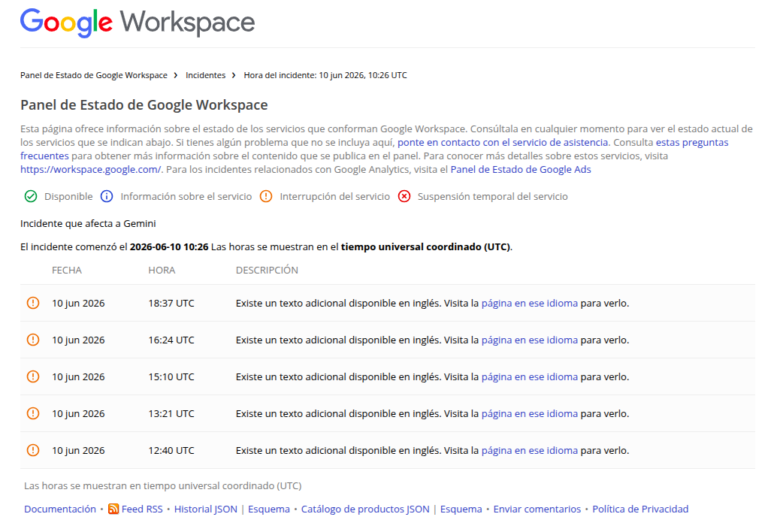Click the FECHA column header
Screen dimensions: 780x532
point(67,270)
